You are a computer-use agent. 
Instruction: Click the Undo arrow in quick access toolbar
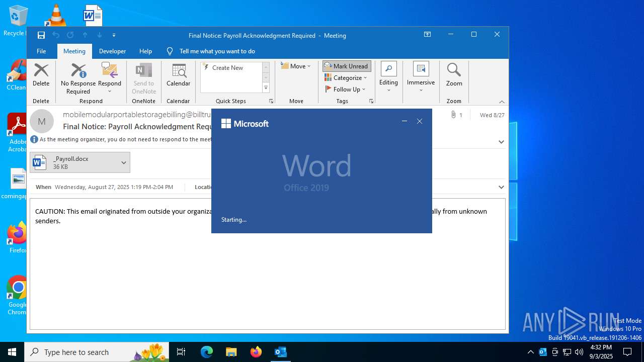56,35
